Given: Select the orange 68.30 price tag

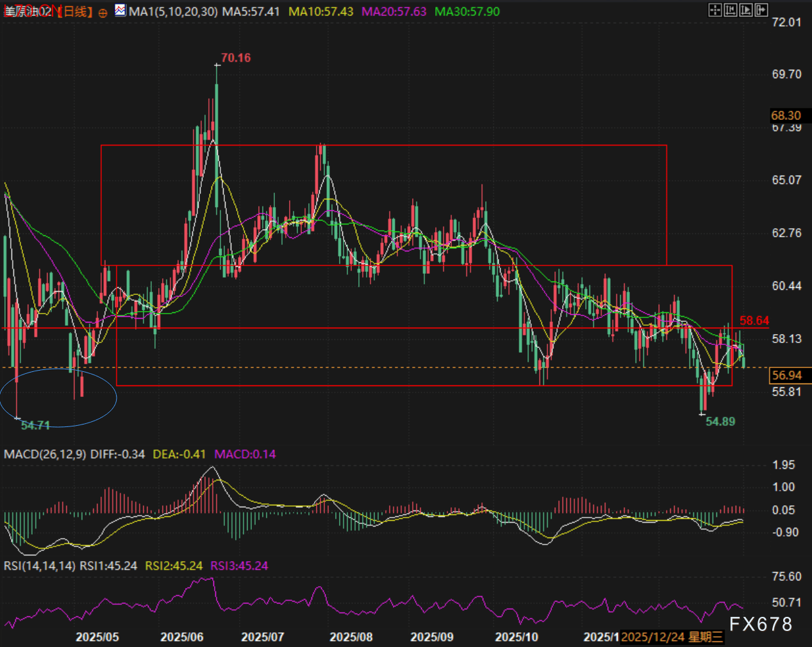Looking at the screenshot, I should point(786,115).
